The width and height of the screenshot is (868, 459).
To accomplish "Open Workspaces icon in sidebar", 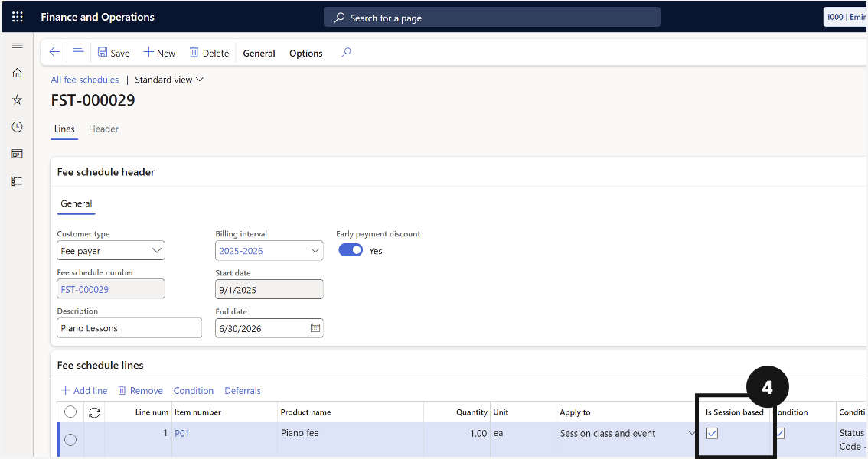I will point(17,154).
